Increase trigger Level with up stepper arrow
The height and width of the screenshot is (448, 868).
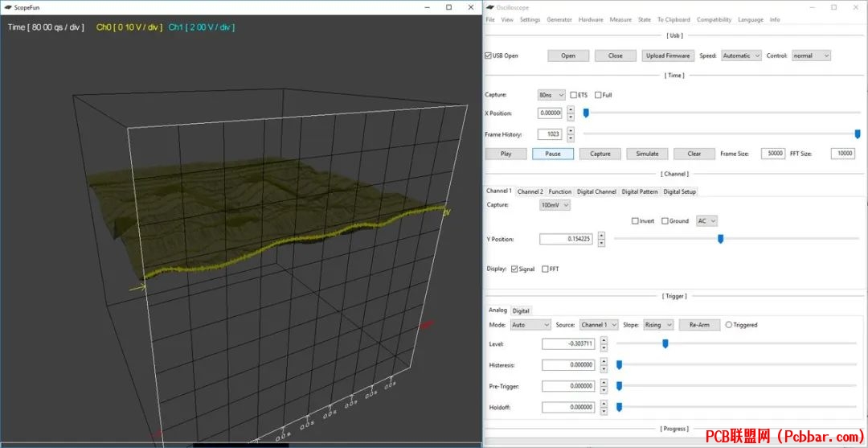click(604, 340)
